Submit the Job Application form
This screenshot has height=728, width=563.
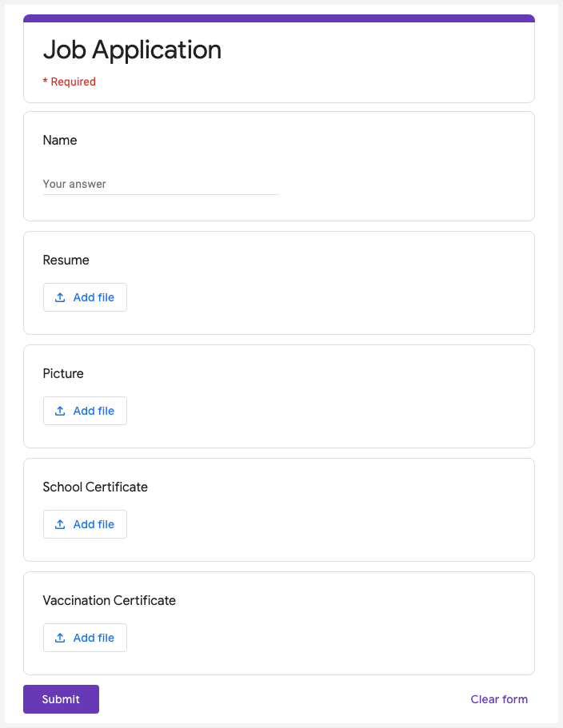(61, 698)
